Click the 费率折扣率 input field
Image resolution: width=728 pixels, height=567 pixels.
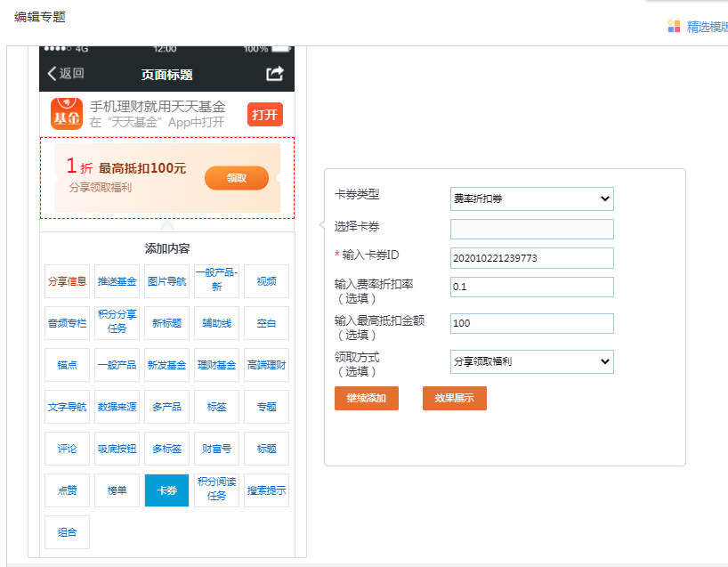click(531, 287)
